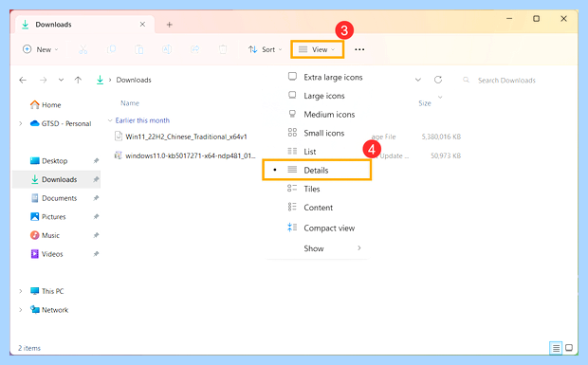This screenshot has width=588, height=365.
Task: Open Desktop in sidebar
Action: 48,161
